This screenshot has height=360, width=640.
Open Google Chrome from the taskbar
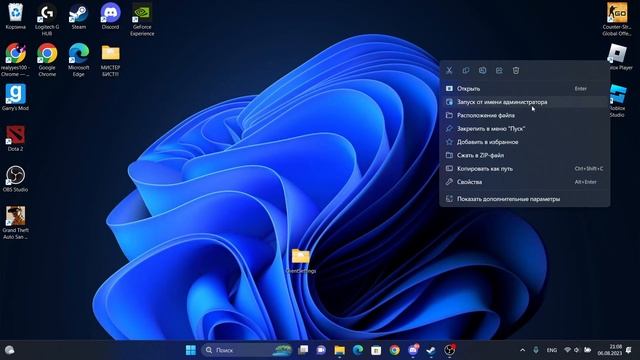394,350
